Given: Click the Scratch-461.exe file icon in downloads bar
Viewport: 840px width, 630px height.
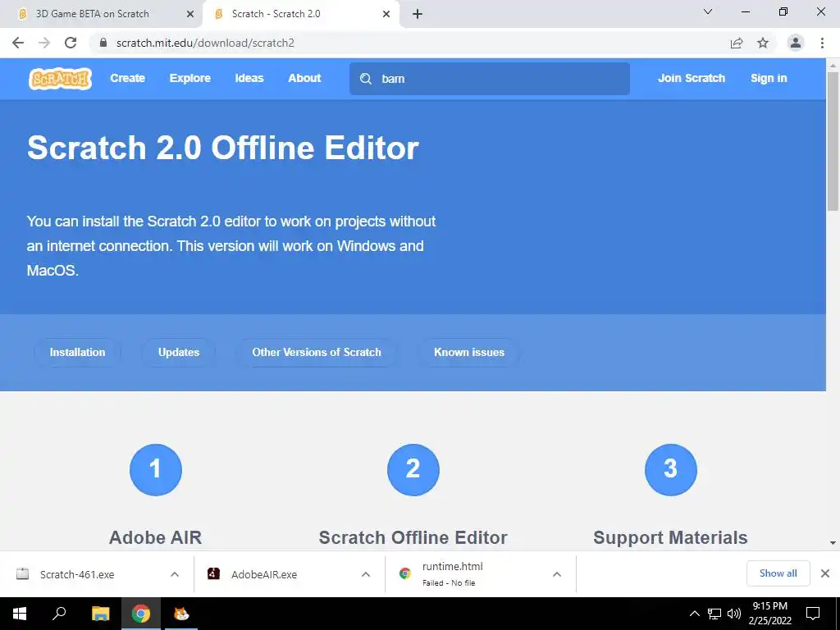Looking at the screenshot, I should pos(22,573).
